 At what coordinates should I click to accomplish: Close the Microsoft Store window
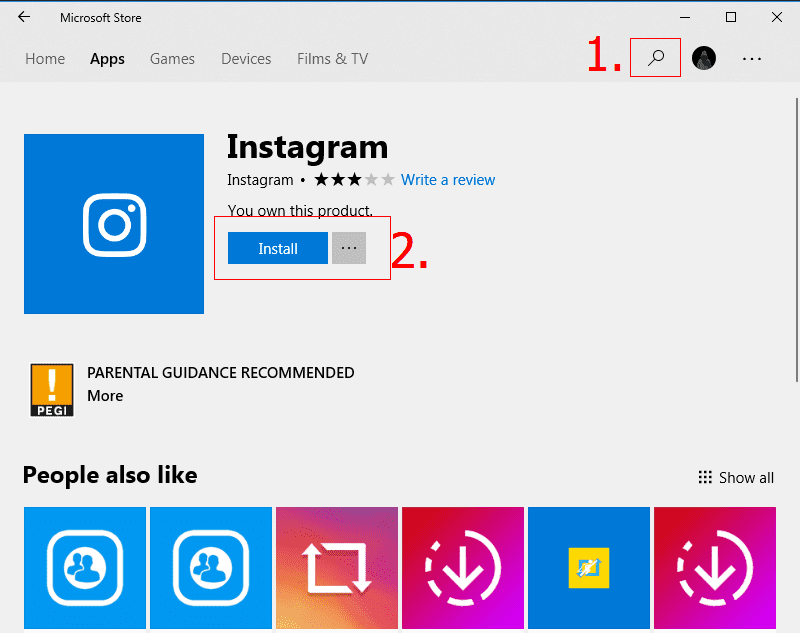pyautogui.click(x=777, y=17)
